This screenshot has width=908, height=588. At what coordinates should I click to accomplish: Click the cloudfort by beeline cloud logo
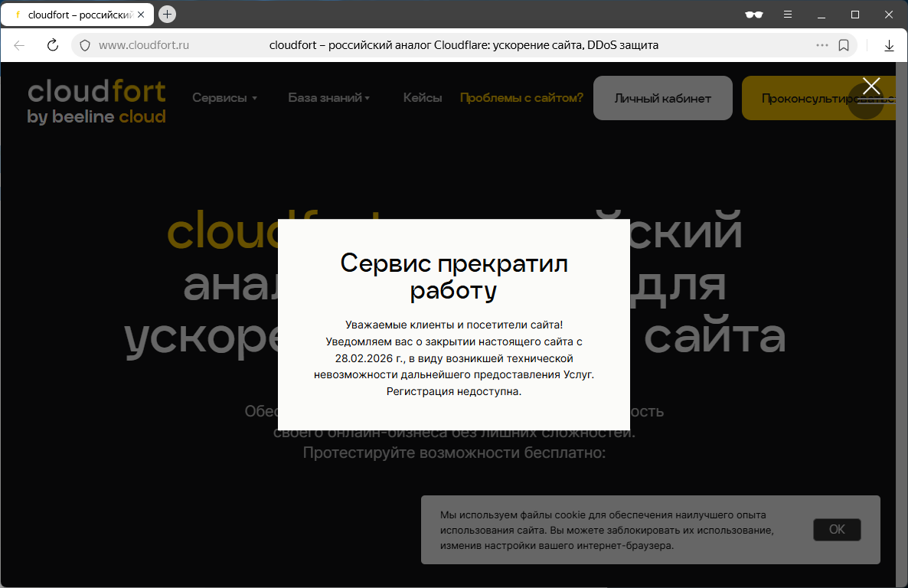pyautogui.click(x=96, y=102)
